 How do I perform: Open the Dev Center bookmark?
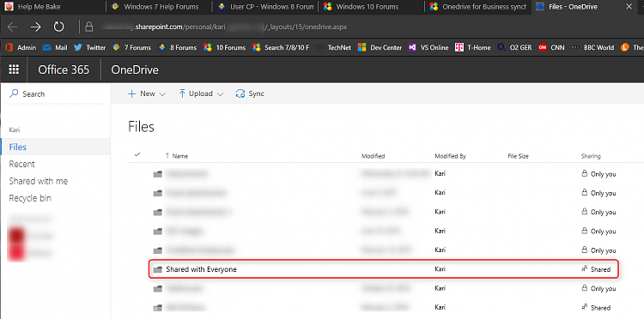(x=380, y=47)
